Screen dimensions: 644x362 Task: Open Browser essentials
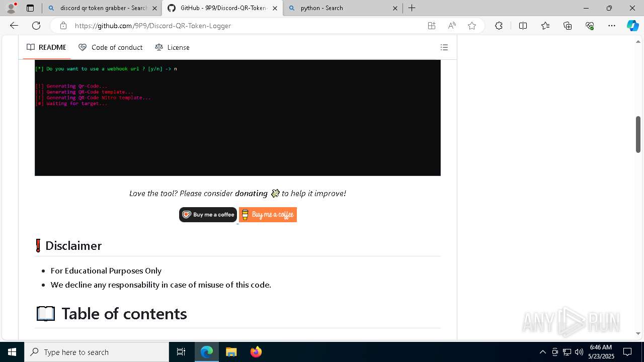[590, 26]
